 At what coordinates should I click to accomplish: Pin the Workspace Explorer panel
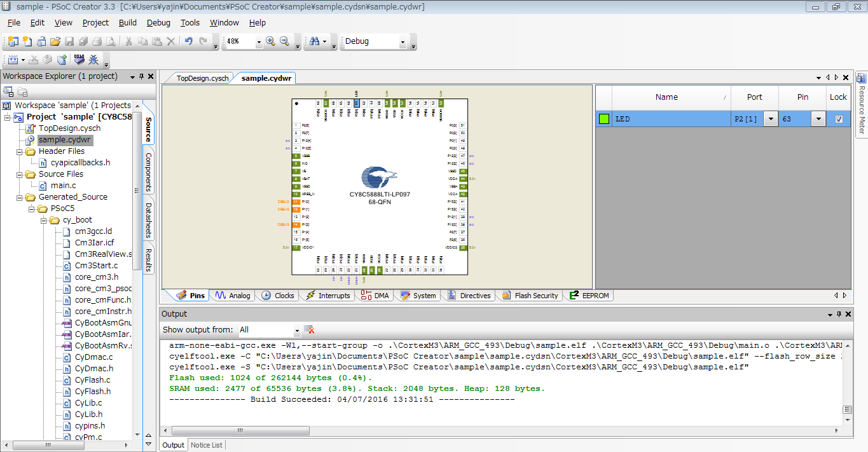(x=141, y=76)
